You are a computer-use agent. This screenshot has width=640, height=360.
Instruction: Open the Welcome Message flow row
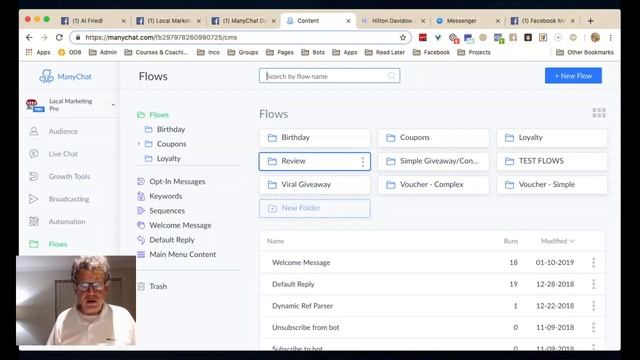tap(431, 262)
